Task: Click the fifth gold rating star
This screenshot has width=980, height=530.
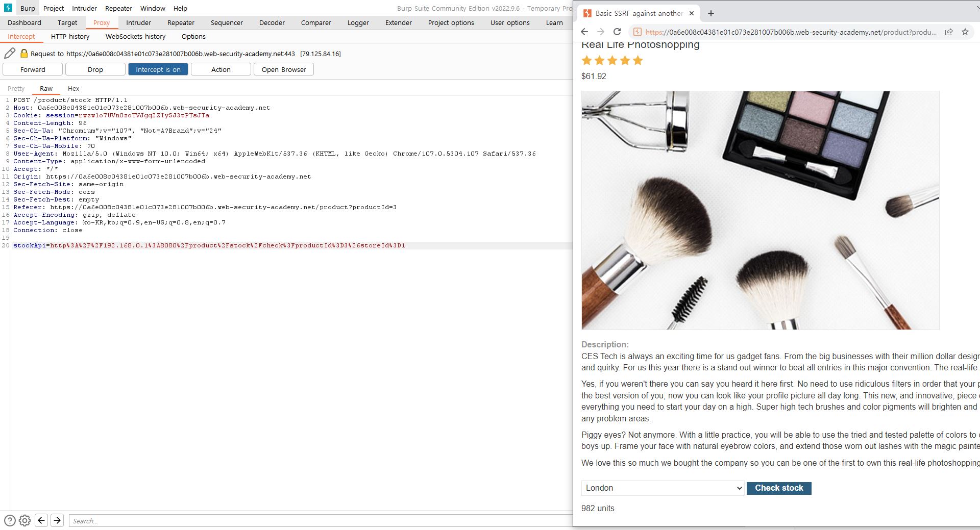Action: coord(638,61)
